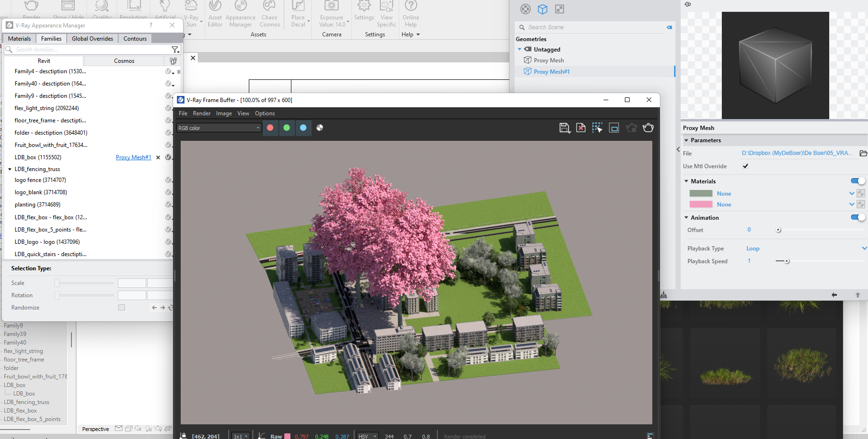Click the green material color swatch

pos(701,193)
